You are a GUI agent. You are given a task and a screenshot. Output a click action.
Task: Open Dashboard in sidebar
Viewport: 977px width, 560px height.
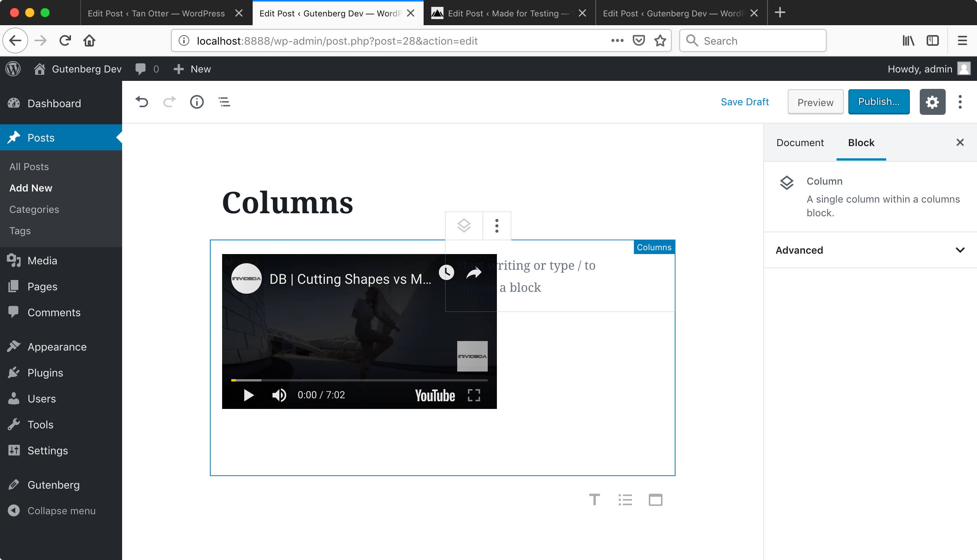point(61,103)
